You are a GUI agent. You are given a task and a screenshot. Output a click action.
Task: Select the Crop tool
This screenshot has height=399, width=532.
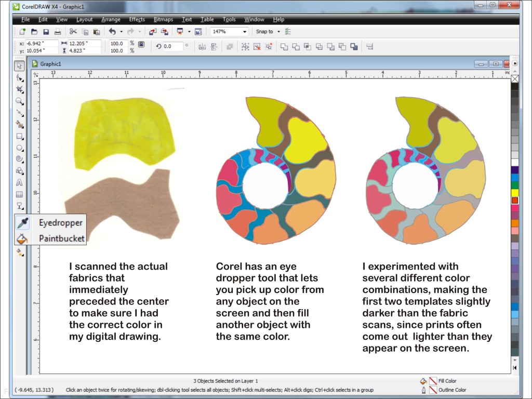point(19,89)
